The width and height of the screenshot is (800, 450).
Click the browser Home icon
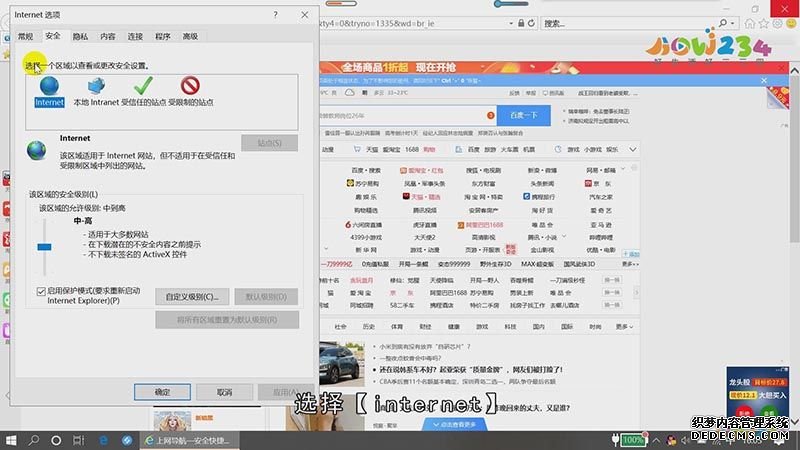pyautogui.click(x=749, y=23)
